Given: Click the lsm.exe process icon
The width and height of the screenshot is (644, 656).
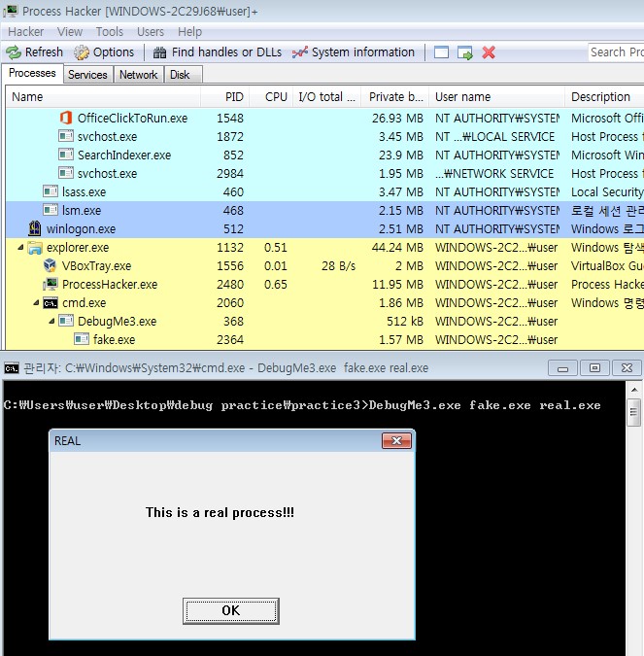Looking at the screenshot, I should (51, 210).
